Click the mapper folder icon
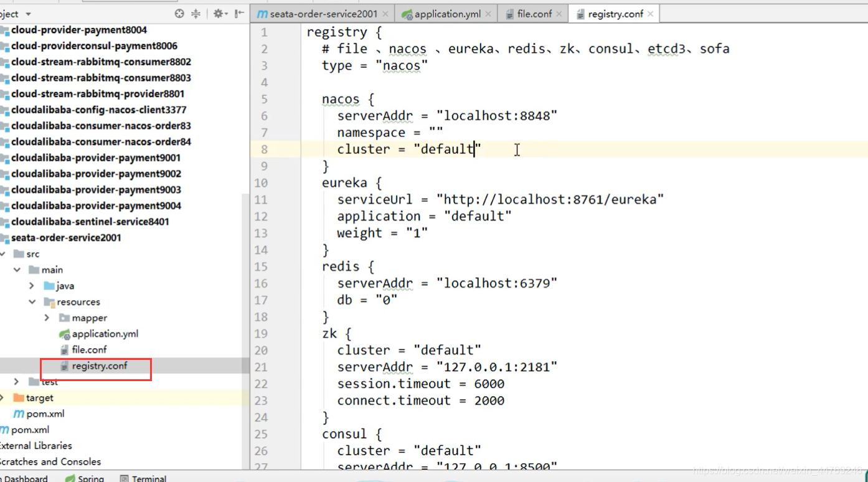Screen dimensions: 868x482 pyautogui.click(x=64, y=318)
